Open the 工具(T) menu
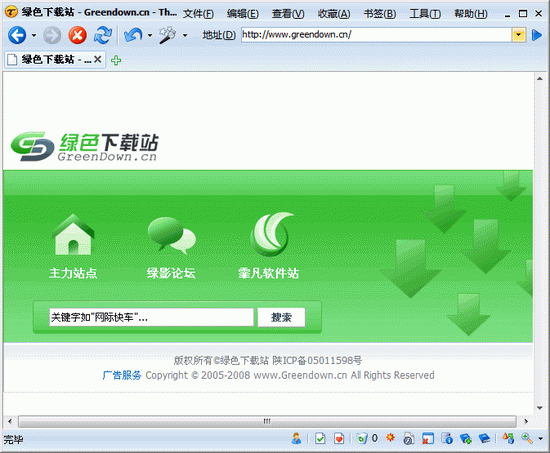 [425, 14]
